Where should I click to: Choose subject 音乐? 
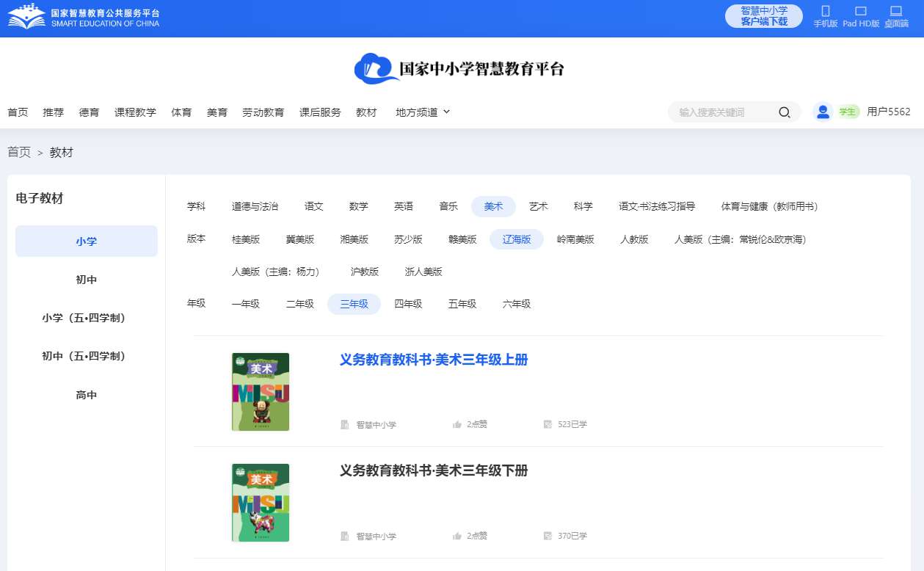pos(448,207)
